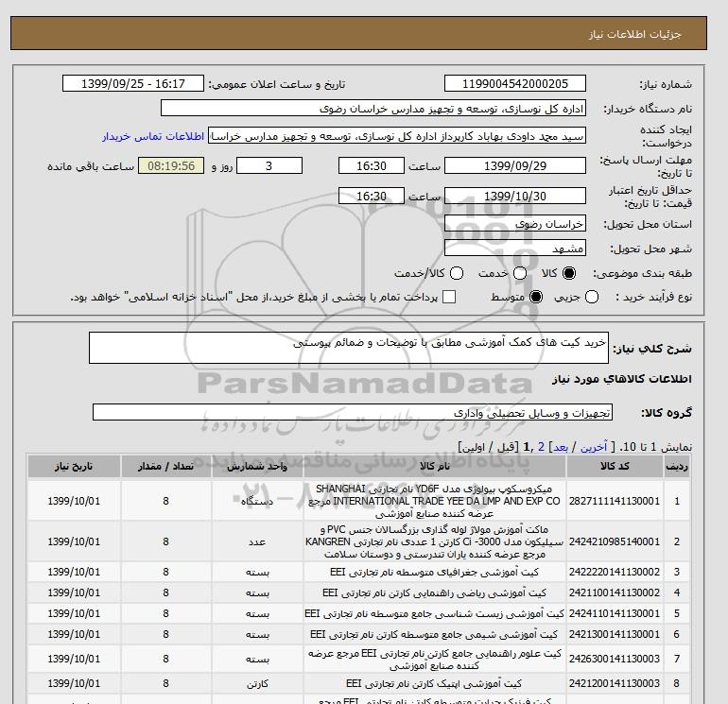This screenshot has height=704, width=728.
Task: Click the شماره نیاز field 1199004542000205
Action: click(515, 83)
